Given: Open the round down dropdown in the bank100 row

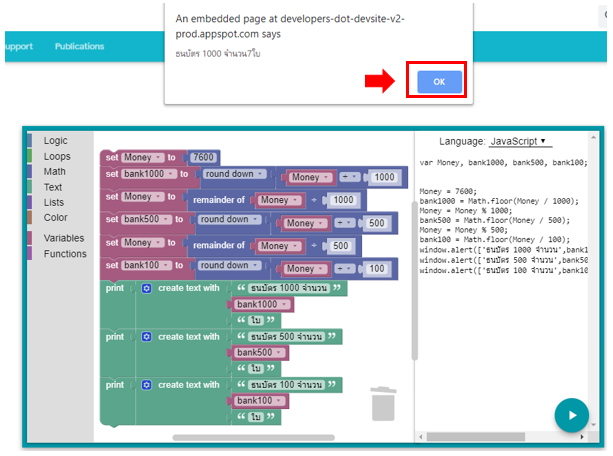Looking at the screenshot, I should 229,265.
